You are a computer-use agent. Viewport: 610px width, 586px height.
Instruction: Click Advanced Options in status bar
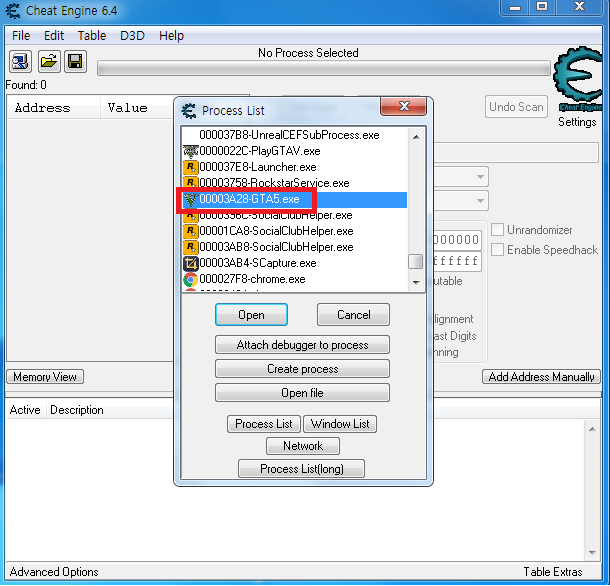pos(54,572)
